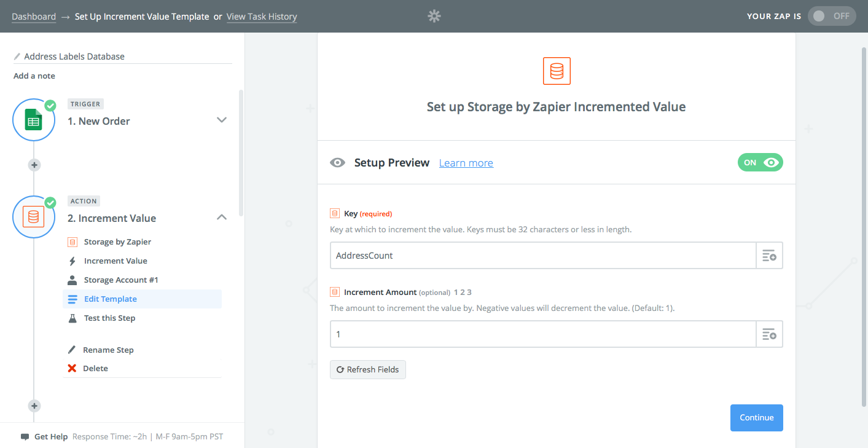This screenshot has height=448, width=868.
Task: Choose Rename Step option
Action: pos(108,350)
